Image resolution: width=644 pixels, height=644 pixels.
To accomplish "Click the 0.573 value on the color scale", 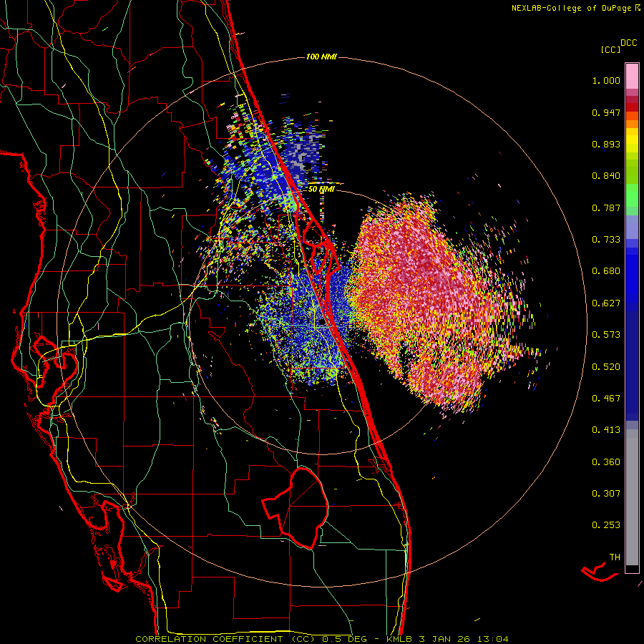I will coord(606,335).
